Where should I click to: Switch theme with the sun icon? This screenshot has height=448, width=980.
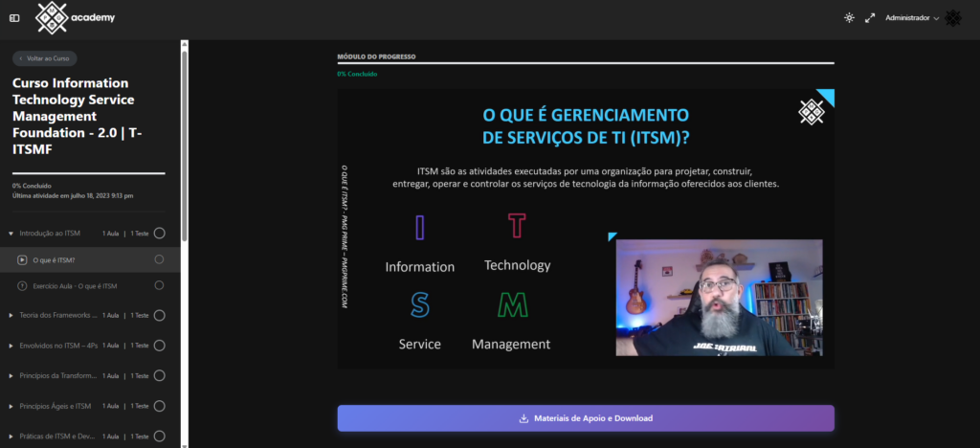coord(848,17)
